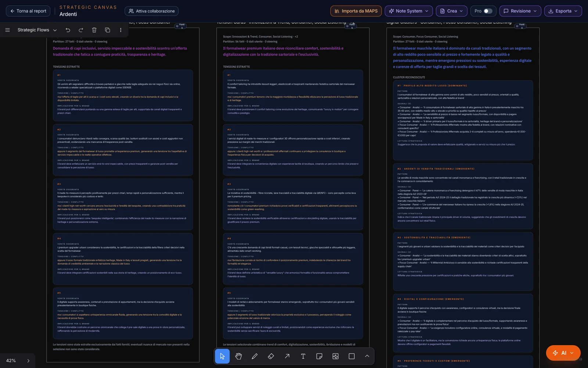Open the Fonti badge of first card

[x=180, y=26]
